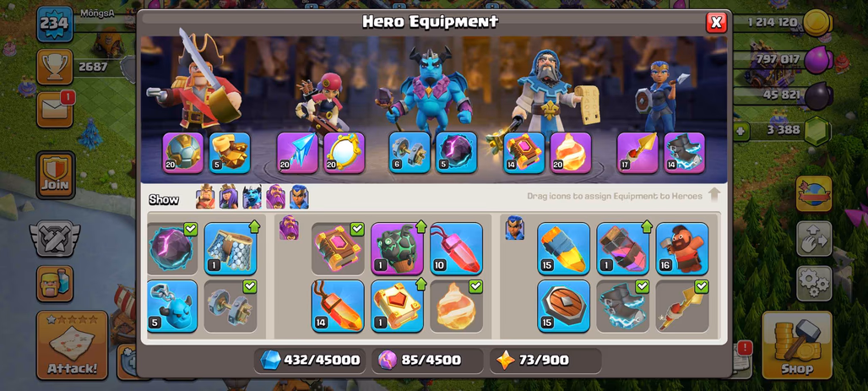Close the Hero Equipment window
Viewport: 868px width, 391px height.
716,22
